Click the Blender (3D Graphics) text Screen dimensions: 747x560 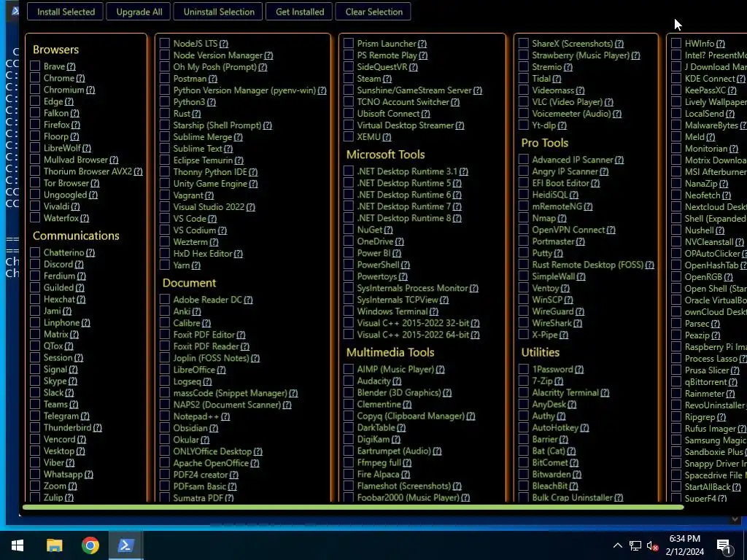tap(399, 393)
